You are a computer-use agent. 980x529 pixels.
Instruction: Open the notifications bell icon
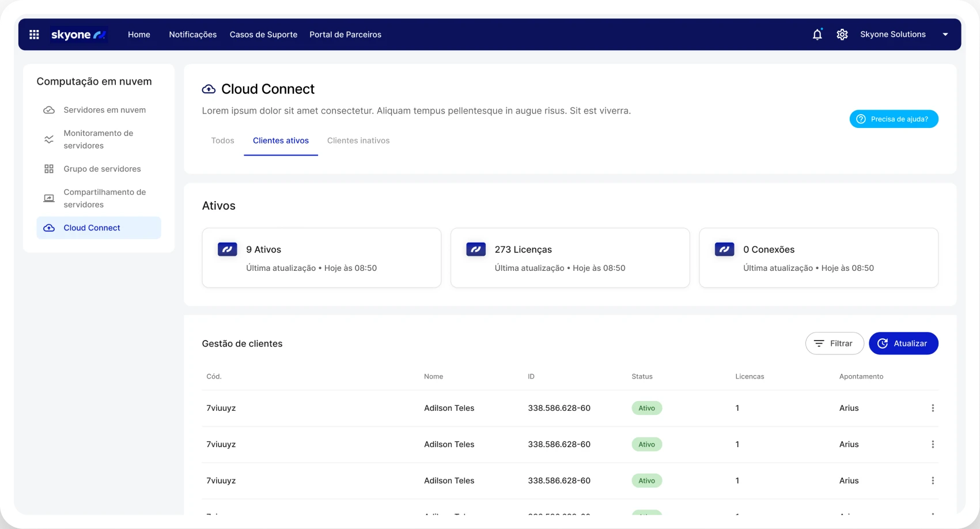pos(817,35)
